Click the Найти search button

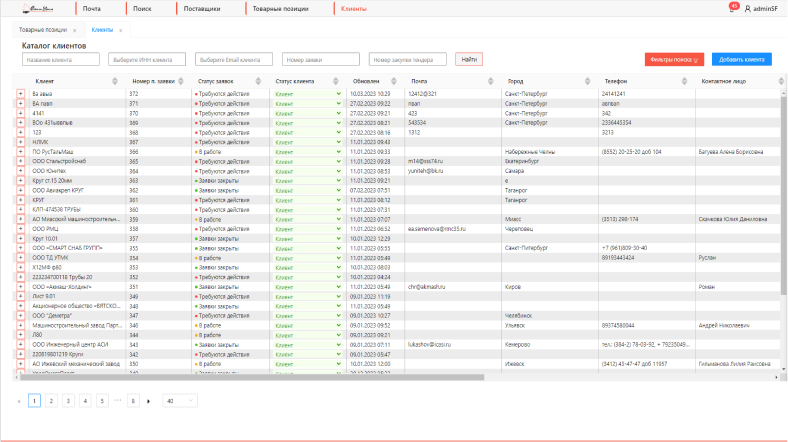(469, 59)
